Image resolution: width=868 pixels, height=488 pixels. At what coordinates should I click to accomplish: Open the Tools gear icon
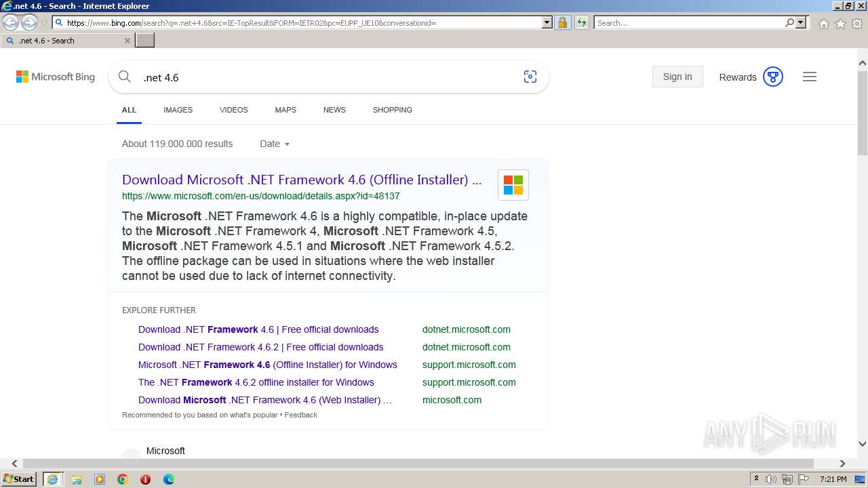coord(857,24)
